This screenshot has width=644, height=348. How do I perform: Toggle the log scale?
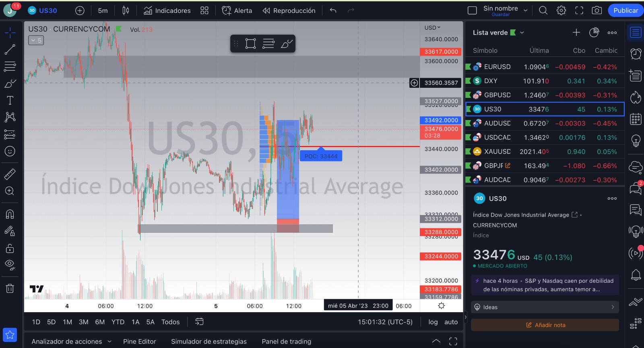(433, 322)
